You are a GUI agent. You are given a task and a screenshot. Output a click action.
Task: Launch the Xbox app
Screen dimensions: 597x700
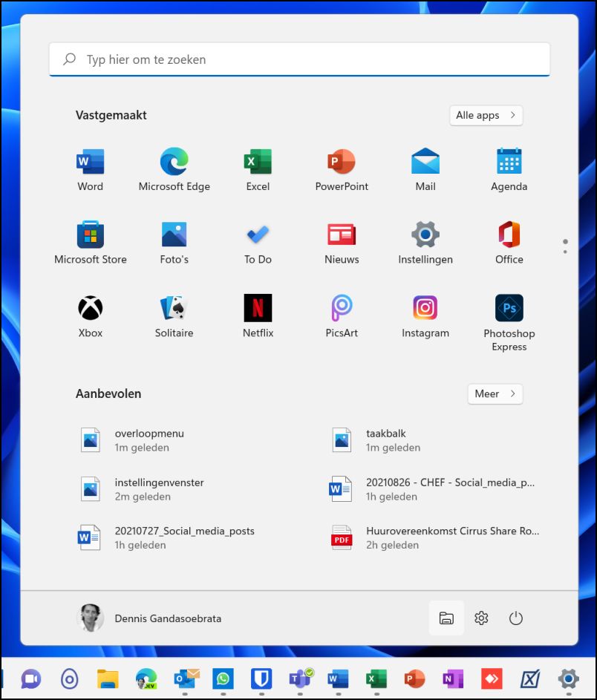(90, 316)
